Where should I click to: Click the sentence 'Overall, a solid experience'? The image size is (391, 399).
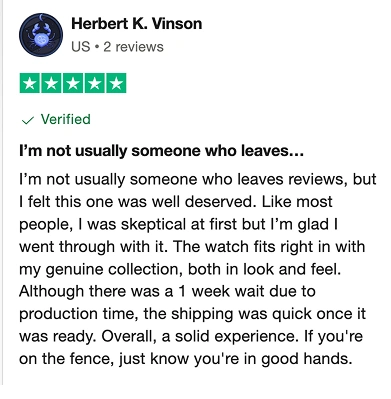[x=199, y=336]
